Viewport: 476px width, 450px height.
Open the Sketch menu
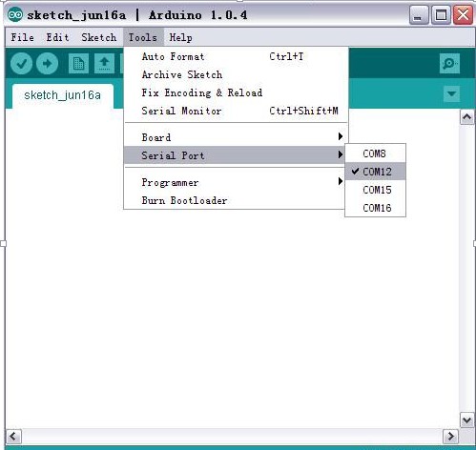pyautogui.click(x=99, y=37)
